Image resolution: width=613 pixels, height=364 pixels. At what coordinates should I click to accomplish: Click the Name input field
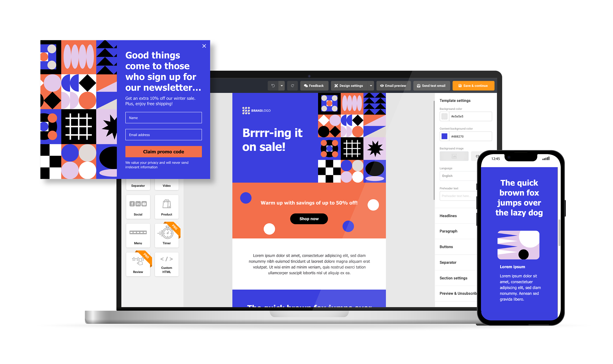coord(163,118)
